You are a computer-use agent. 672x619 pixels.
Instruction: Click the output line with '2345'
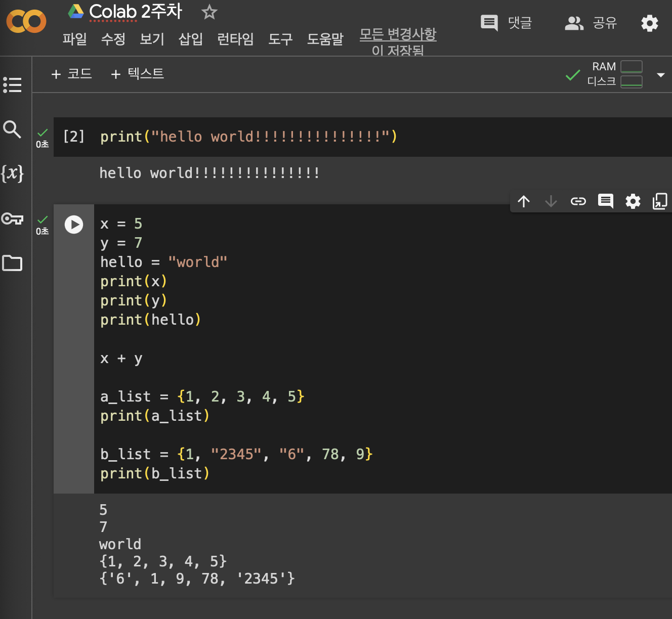(x=197, y=579)
